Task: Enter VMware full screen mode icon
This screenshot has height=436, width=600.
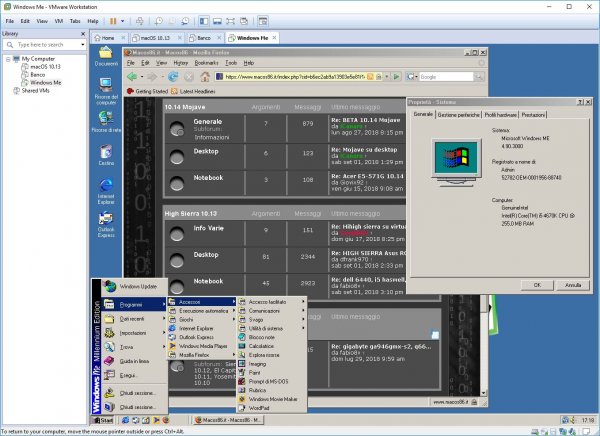Action: coord(230,21)
